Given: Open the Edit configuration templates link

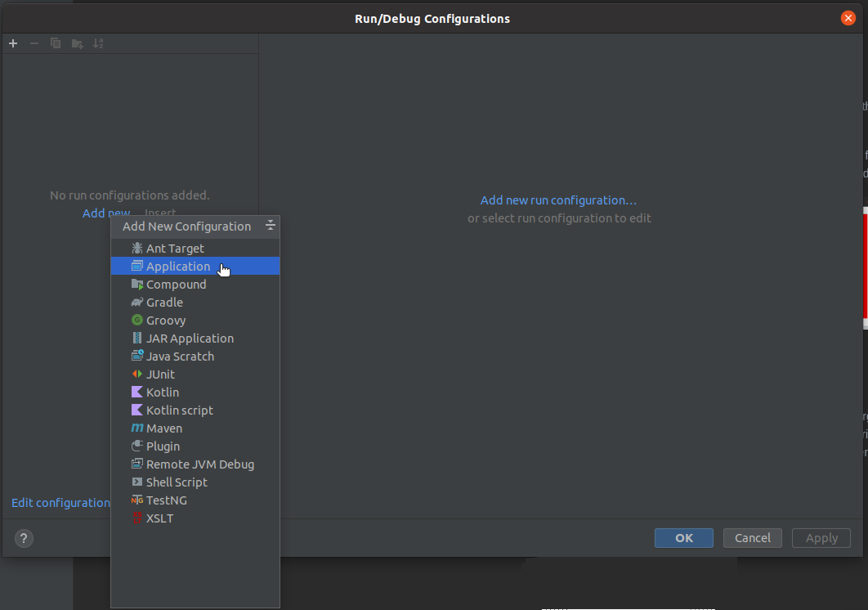Looking at the screenshot, I should [x=61, y=503].
